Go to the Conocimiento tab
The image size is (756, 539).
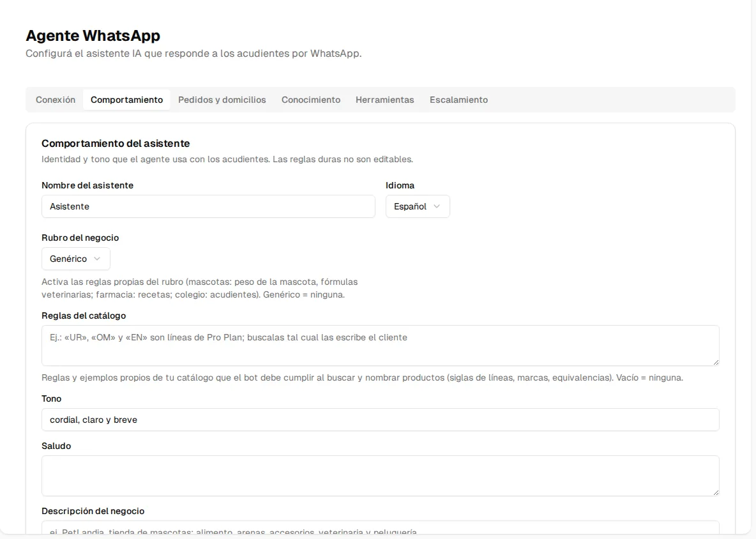tap(311, 100)
